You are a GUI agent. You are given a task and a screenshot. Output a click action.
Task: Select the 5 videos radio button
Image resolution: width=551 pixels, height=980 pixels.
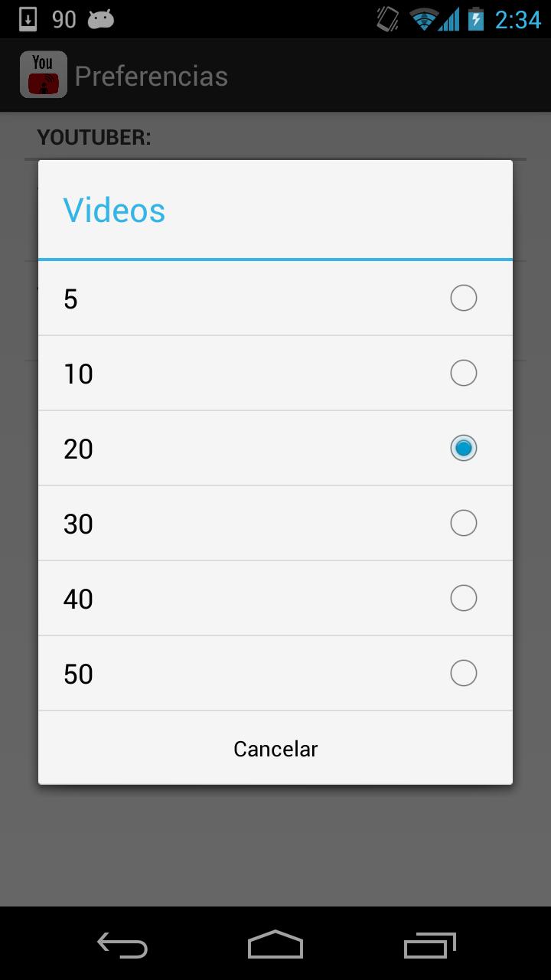click(x=463, y=298)
